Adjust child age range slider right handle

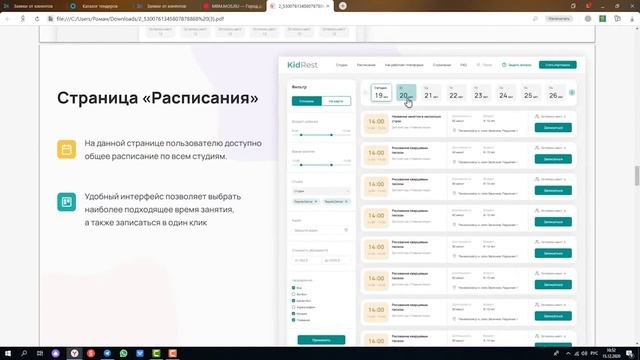pos(331,135)
